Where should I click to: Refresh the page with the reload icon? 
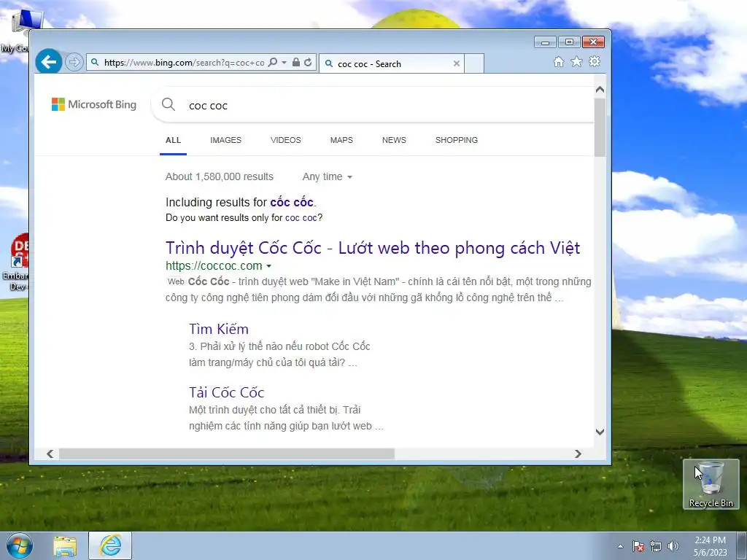pyautogui.click(x=309, y=63)
